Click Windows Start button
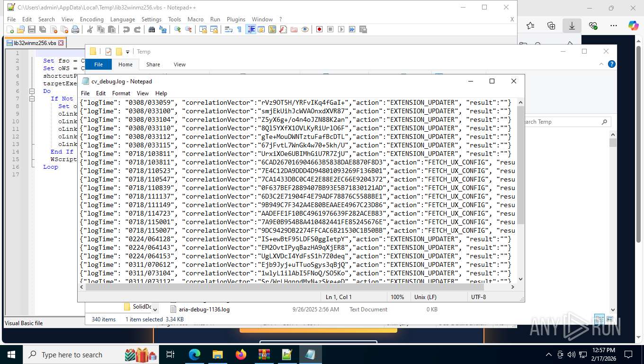644x364 pixels. pos(11,355)
